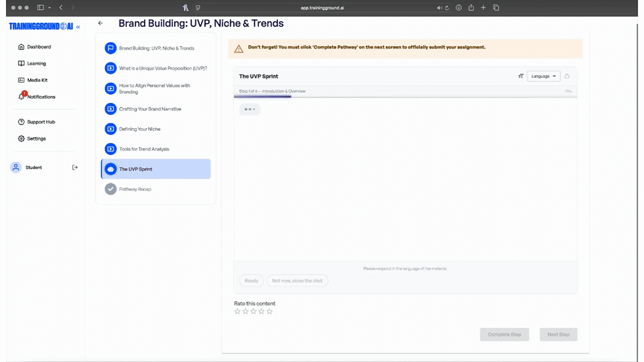
Task: Click video icon for What is a UVP
Action: (x=110, y=68)
